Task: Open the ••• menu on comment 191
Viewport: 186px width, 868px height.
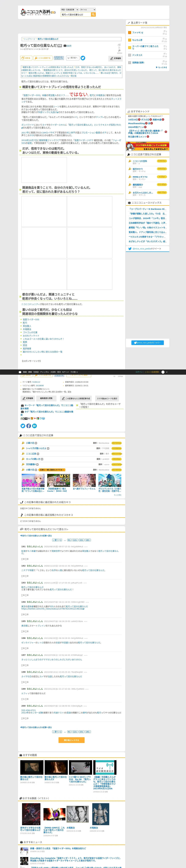Action: (86, 547)
